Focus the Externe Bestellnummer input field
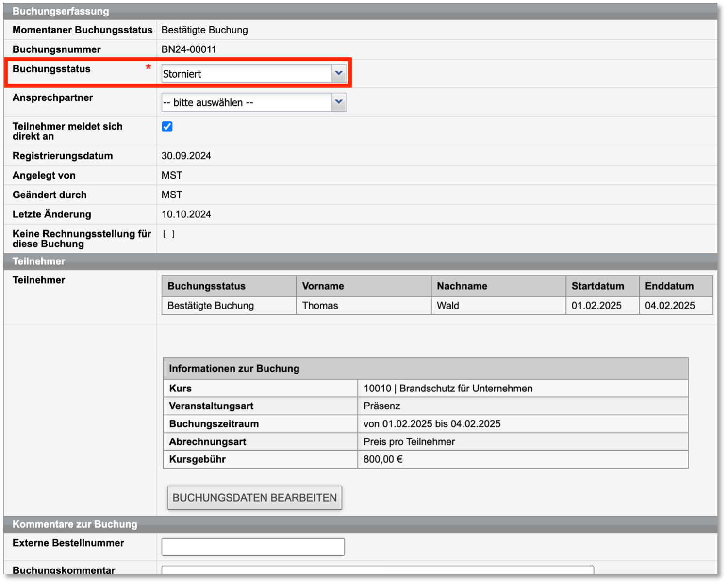Screen dimensions: 728x585 253,547
